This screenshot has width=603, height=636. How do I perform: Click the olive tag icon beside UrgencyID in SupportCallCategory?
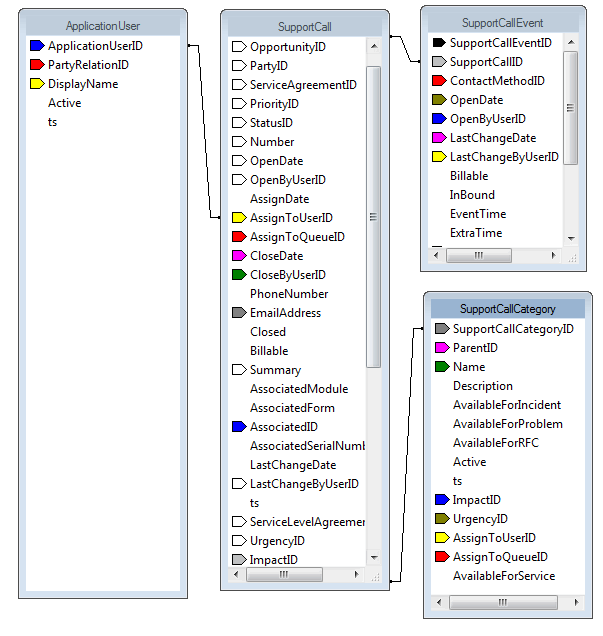click(x=441, y=519)
